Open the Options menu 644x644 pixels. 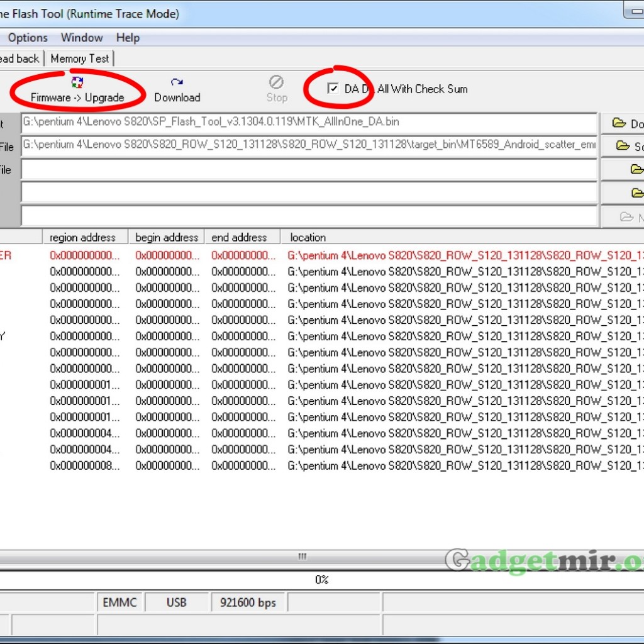coord(28,38)
